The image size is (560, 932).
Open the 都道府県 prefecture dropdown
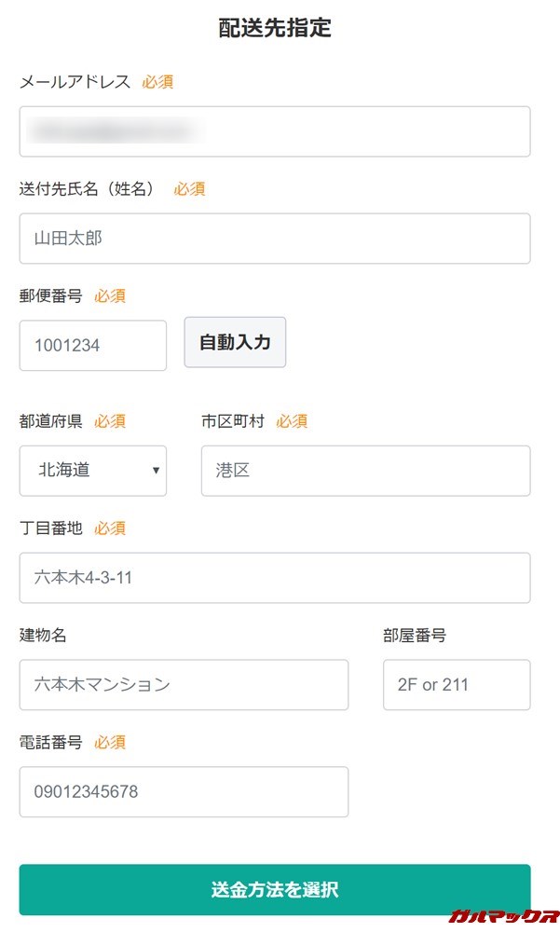tap(92, 471)
